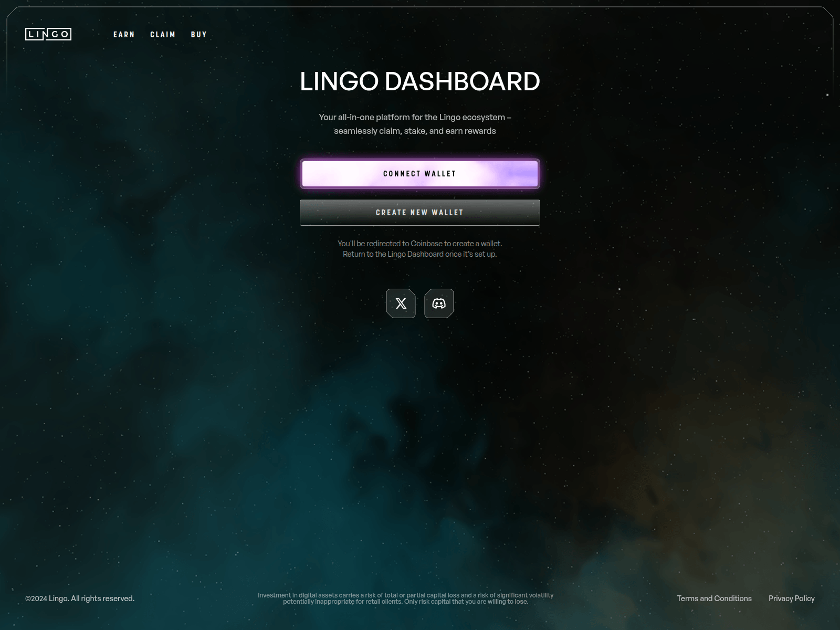Open the Terms and Conditions link

(x=714, y=598)
